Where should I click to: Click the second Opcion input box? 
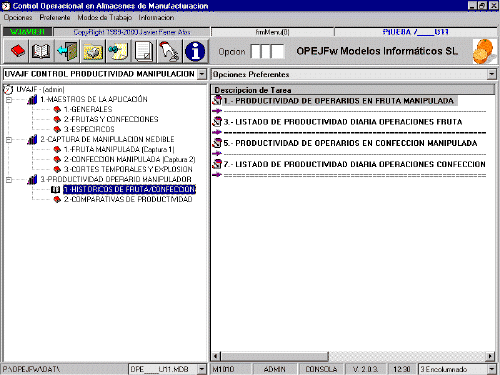(x=266, y=51)
